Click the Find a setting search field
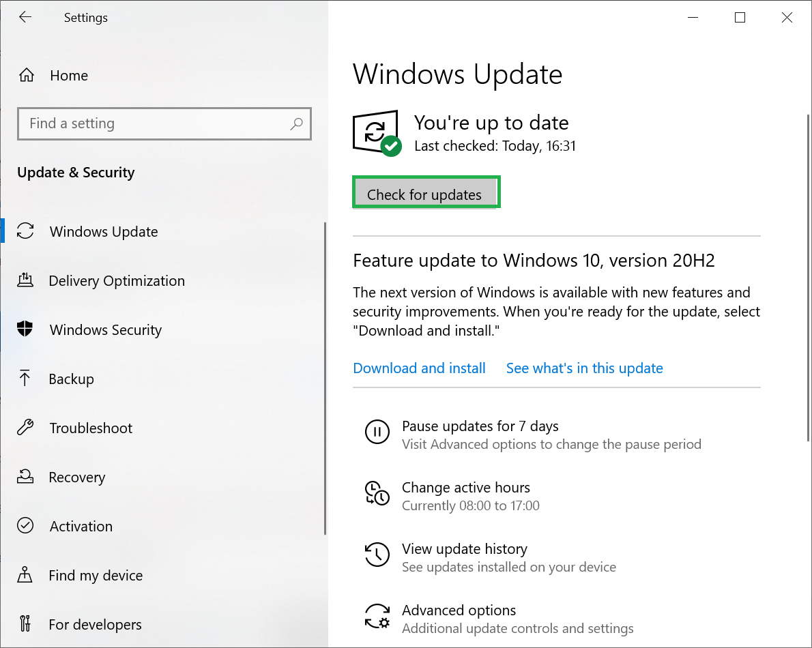Screen dimensions: 812x648 164,123
